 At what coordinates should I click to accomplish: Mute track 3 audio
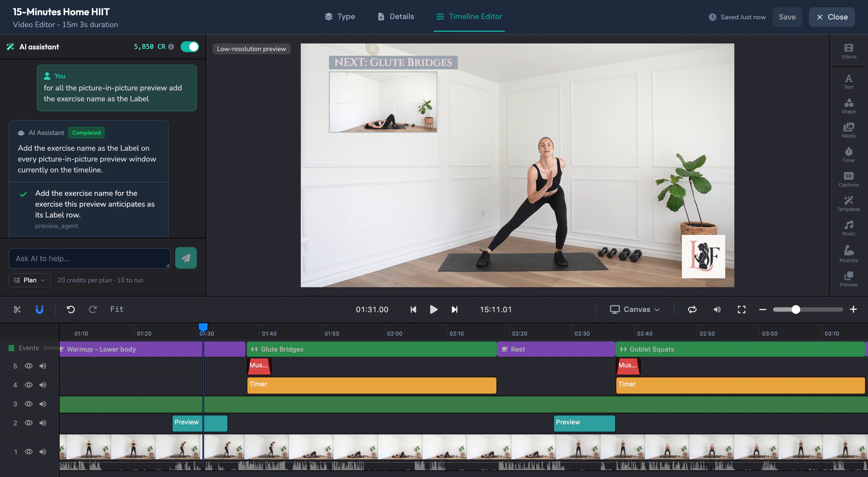click(43, 404)
